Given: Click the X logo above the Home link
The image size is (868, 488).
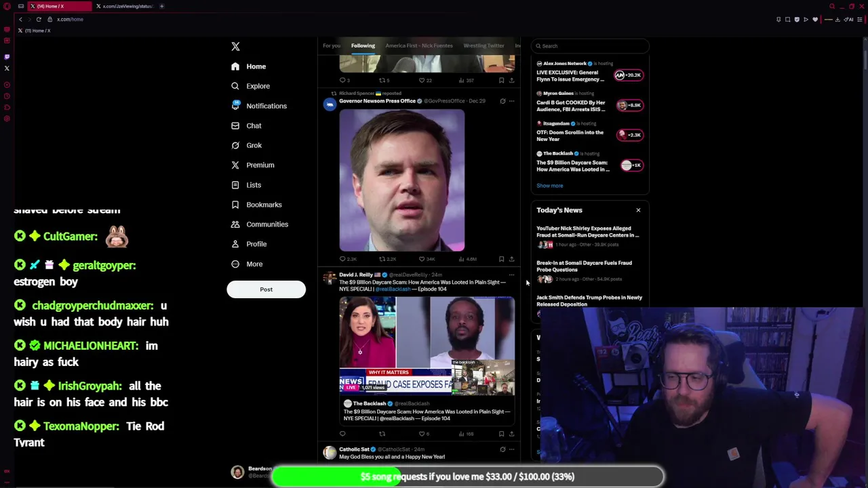Looking at the screenshot, I should click(x=235, y=46).
